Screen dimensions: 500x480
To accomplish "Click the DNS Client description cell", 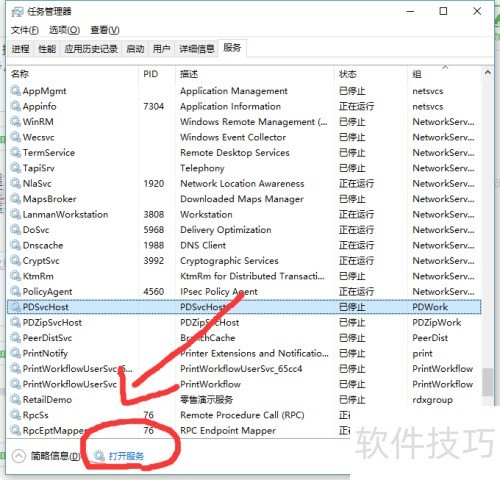I will (x=203, y=245).
